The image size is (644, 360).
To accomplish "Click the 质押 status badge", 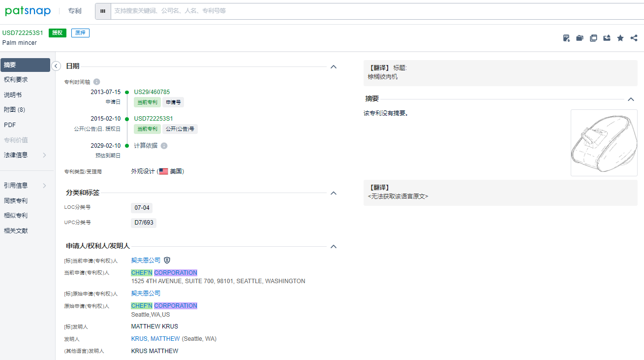I will (x=81, y=33).
